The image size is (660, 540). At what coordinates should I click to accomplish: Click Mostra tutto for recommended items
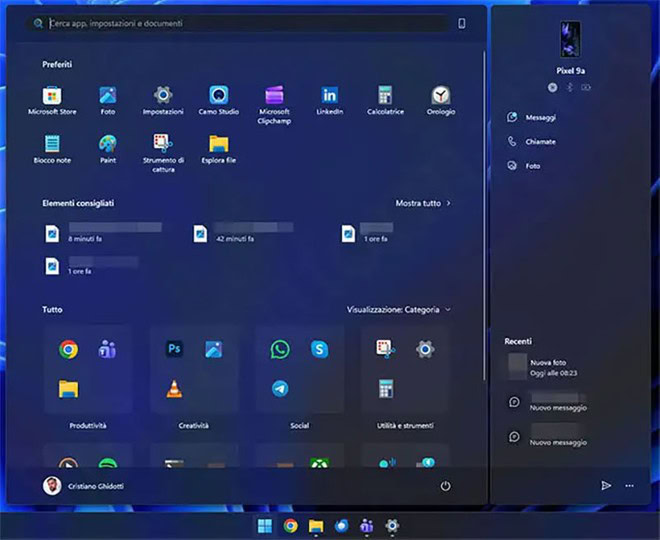[423, 203]
